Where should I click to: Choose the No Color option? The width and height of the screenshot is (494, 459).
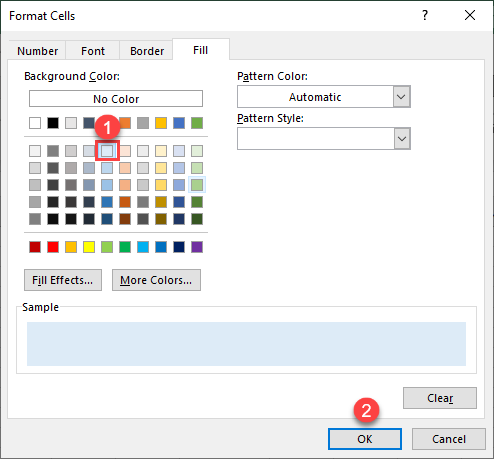point(116,99)
